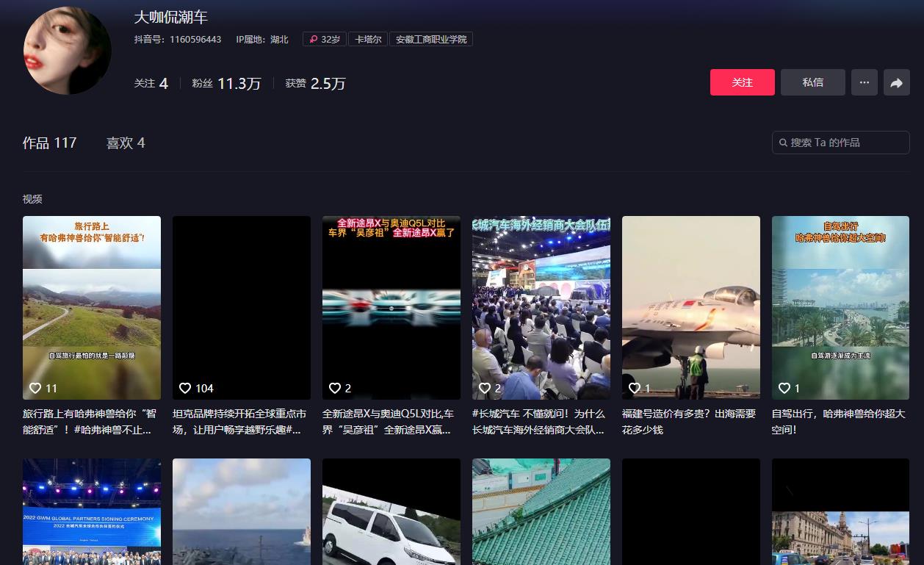924x565 pixels.
Task: Open the GWM Global Partners Signing Ceremony thumbnail
Action: tap(92, 512)
